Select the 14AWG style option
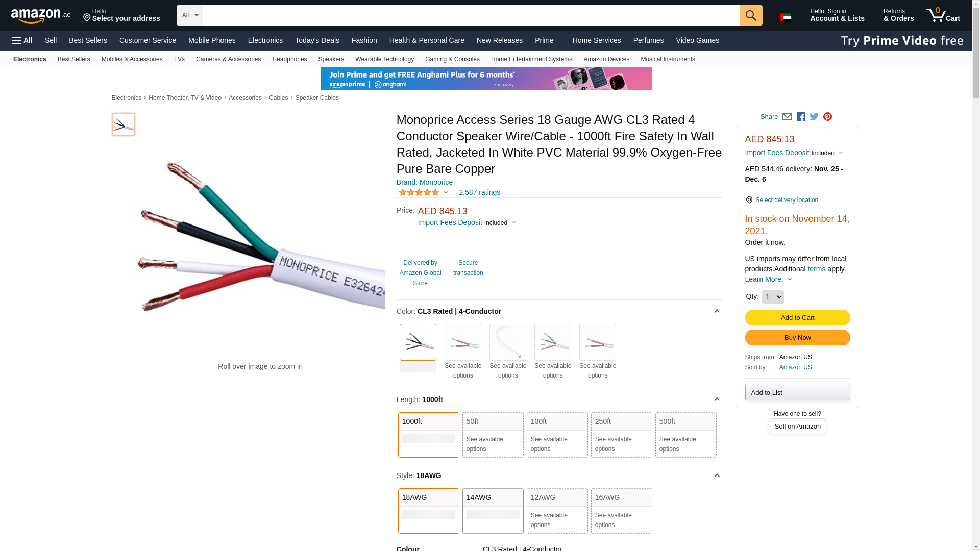Viewport: 980px width, 551px height. [x=493, y=510]
